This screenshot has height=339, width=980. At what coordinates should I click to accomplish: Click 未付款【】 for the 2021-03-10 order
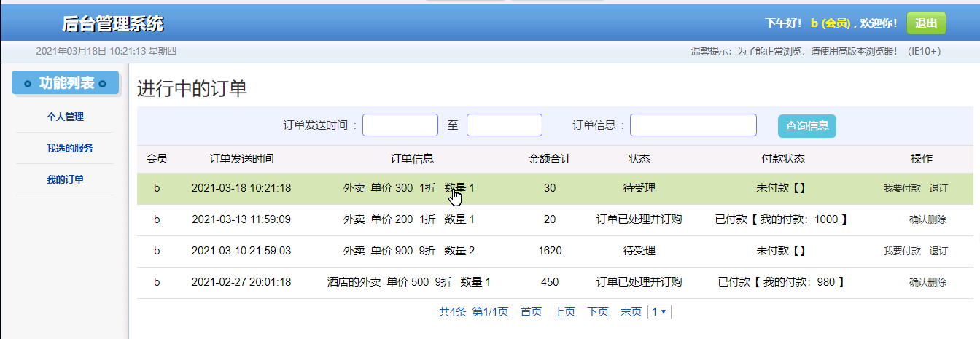782,251
